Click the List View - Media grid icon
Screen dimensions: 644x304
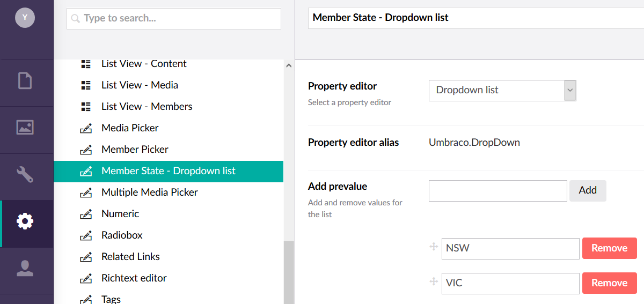tap(86, 85)
